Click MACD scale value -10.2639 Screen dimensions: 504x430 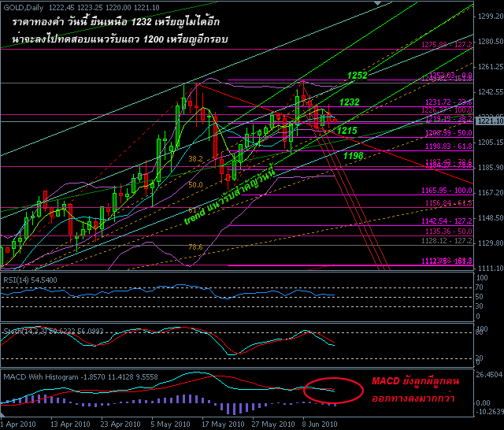[x=489, y=412]
